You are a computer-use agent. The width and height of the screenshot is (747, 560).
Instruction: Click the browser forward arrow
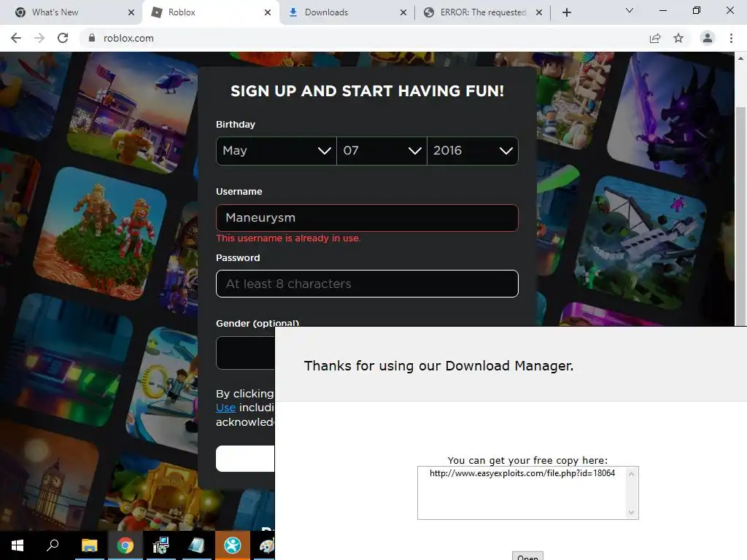[39, 38]
